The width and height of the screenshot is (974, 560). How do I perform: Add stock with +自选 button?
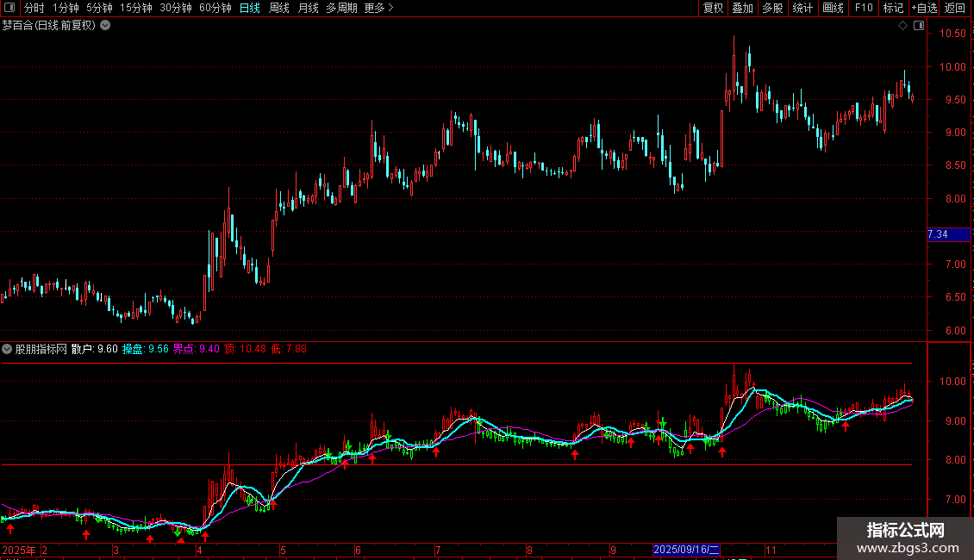pos(924,8)
